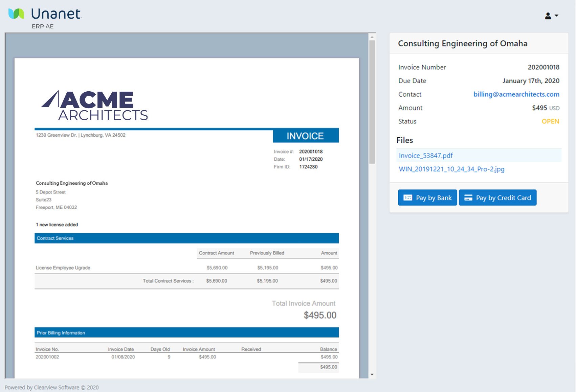This screenshot has width=576, height=392.
Task: Click 'Powered by Clearview Software © 2020' footer
Action: [x=51, y=387]
